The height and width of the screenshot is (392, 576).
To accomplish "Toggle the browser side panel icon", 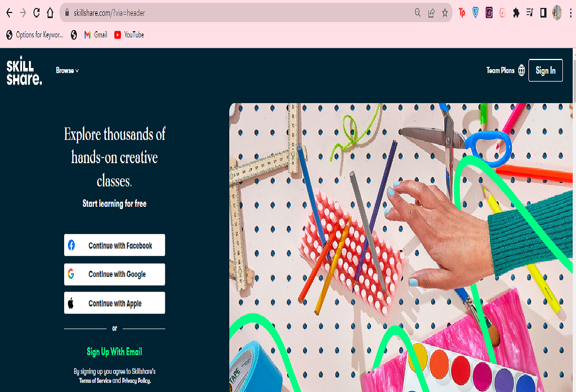I will pyautogui.click(x=543, y=13).
